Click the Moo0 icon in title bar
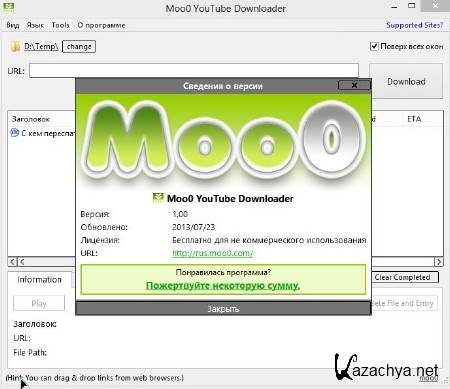This screenshot has width=450, height=389. [9, 7]
